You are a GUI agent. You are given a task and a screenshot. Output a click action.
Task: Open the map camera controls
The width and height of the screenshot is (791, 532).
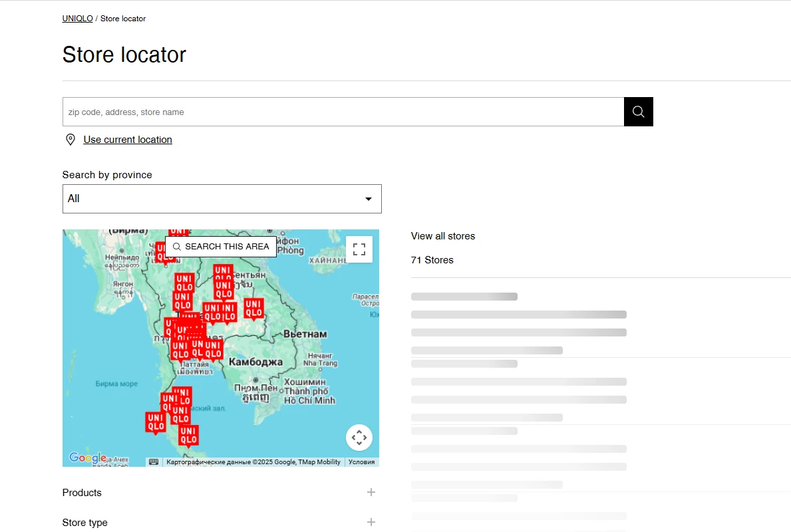359,438
